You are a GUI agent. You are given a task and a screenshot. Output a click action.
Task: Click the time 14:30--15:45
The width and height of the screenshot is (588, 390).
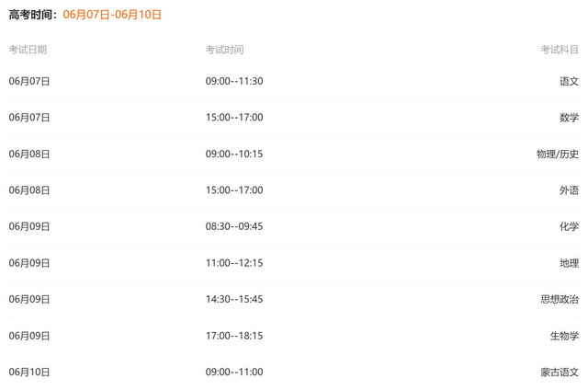coord(234,299)
